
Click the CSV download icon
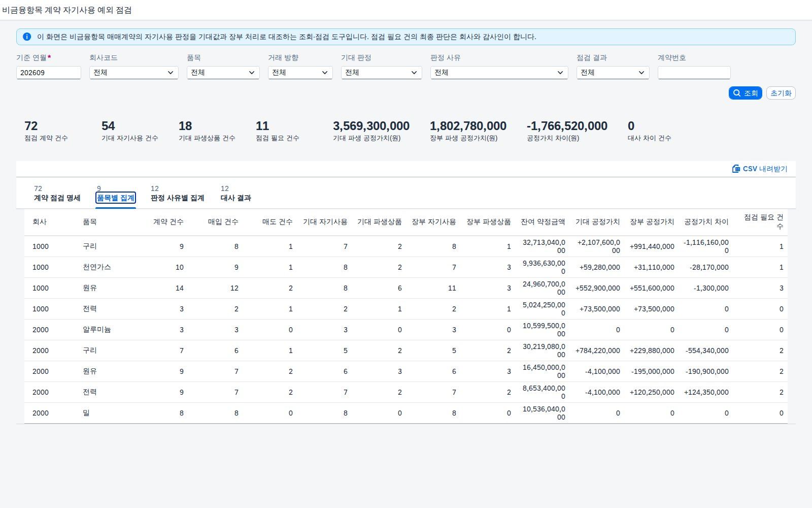tap(736, 169)
